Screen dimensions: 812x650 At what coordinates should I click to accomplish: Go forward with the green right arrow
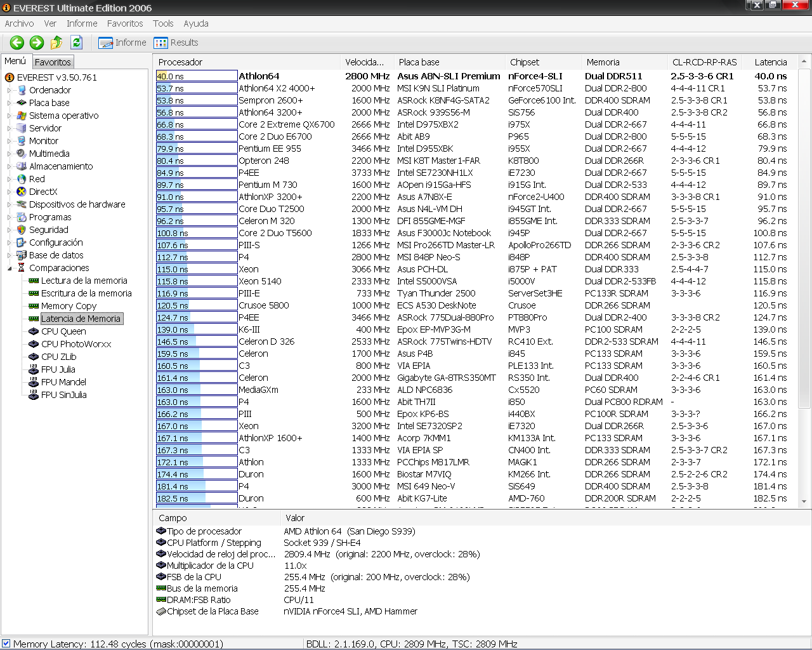[x=37, y=43]
